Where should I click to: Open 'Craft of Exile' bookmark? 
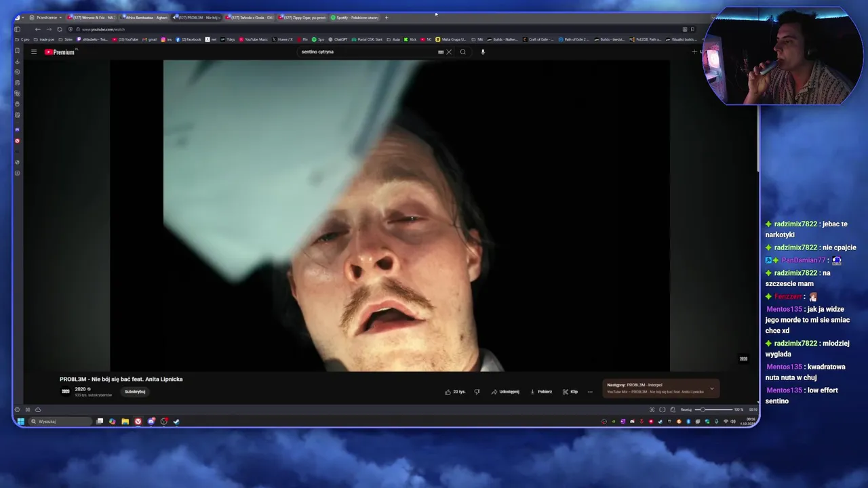(538, 39)
